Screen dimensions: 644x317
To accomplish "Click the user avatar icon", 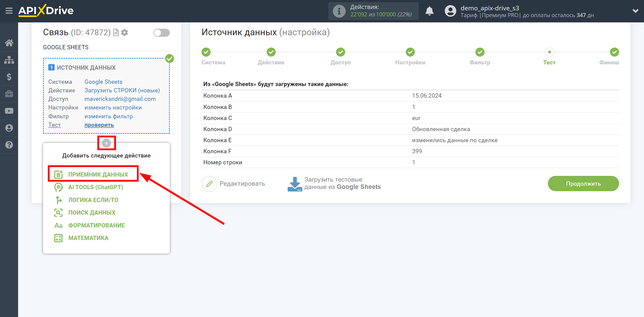I will coord(450,11).
